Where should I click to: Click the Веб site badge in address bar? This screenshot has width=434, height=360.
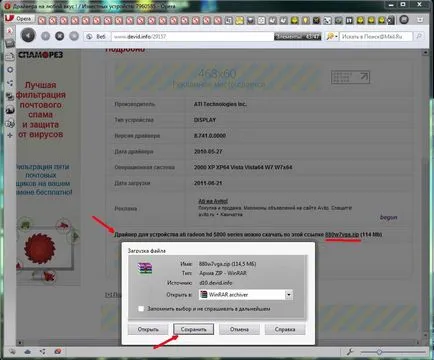(x=96, y=36)
